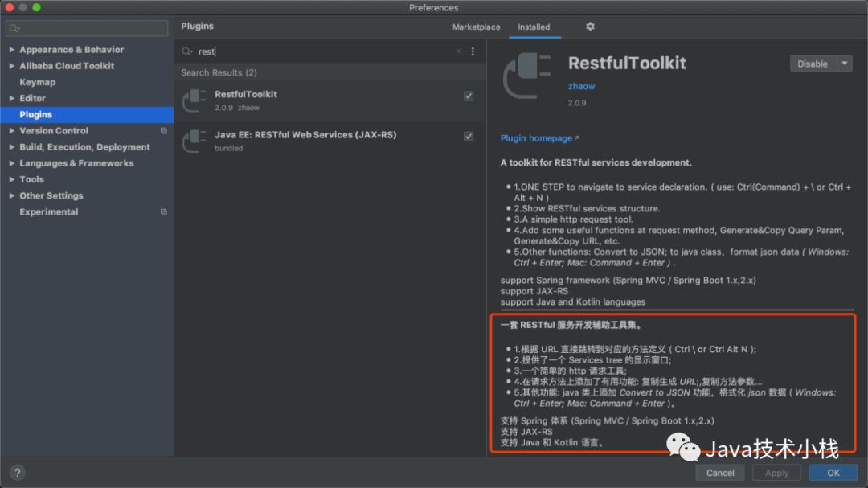Click the Apply button
Viewport: 868px width, 488px height.
click(776, 473)
